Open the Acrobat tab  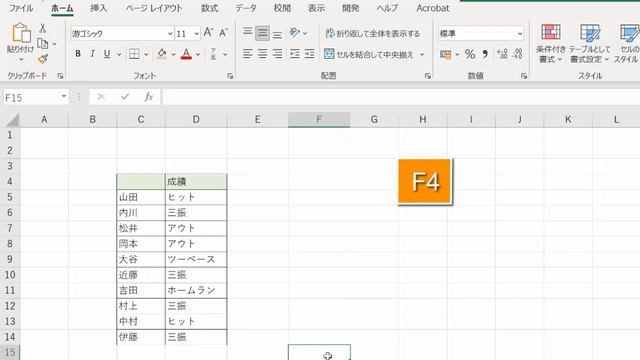pyautogui.click(x=433, y=8)
